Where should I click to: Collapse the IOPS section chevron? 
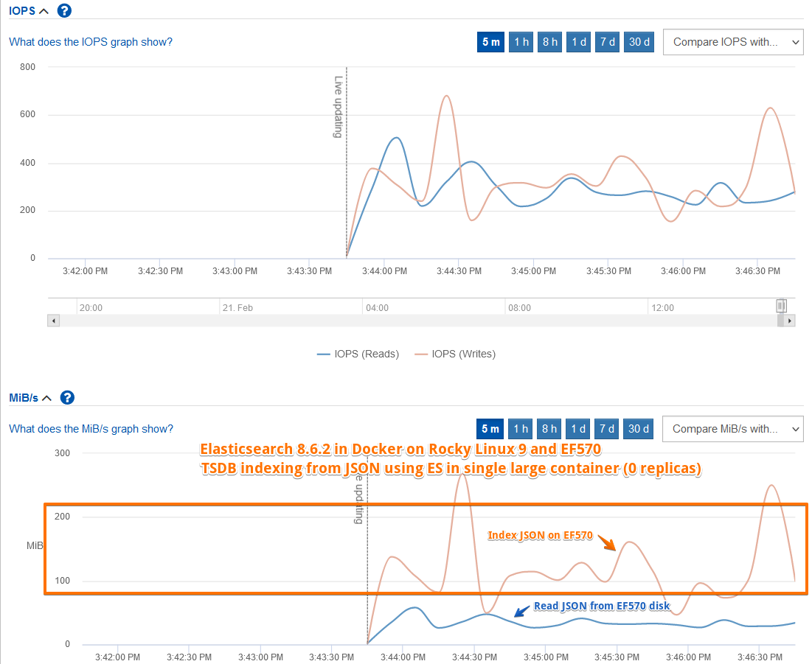(44, 11)
